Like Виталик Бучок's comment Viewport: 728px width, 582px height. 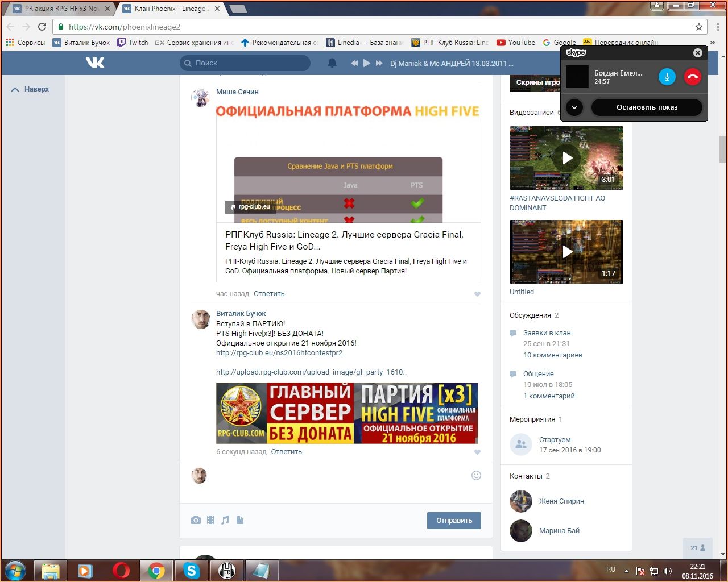477,452
